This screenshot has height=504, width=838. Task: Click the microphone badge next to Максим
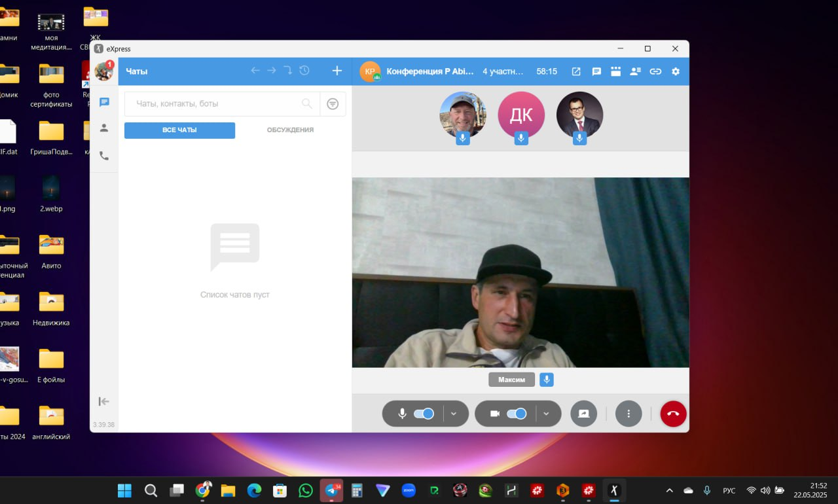point(547,380)
